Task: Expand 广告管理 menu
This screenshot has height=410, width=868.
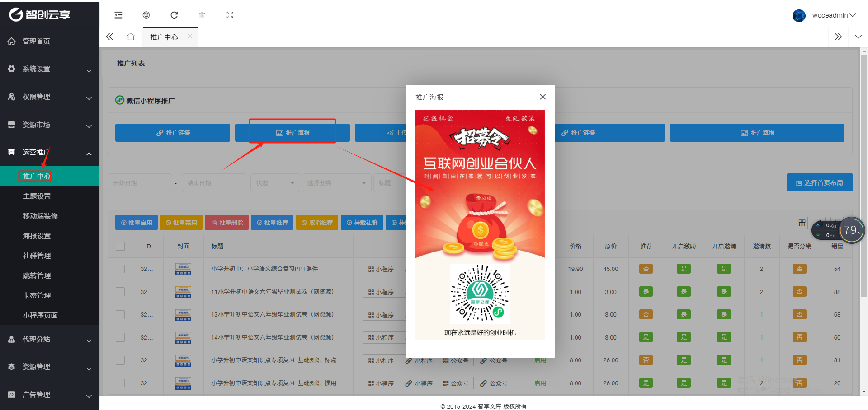Action: point(50,395)
